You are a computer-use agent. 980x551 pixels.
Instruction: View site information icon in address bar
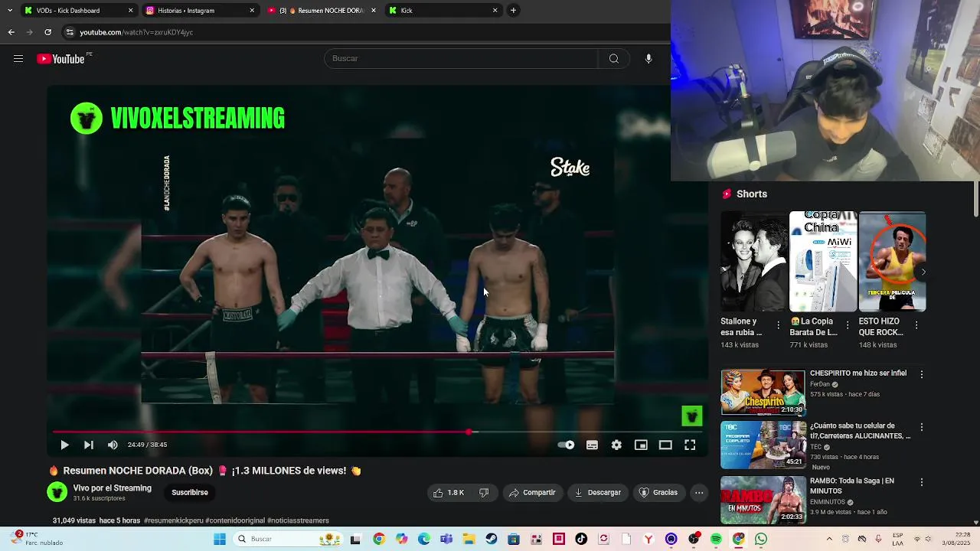point(70,32)
